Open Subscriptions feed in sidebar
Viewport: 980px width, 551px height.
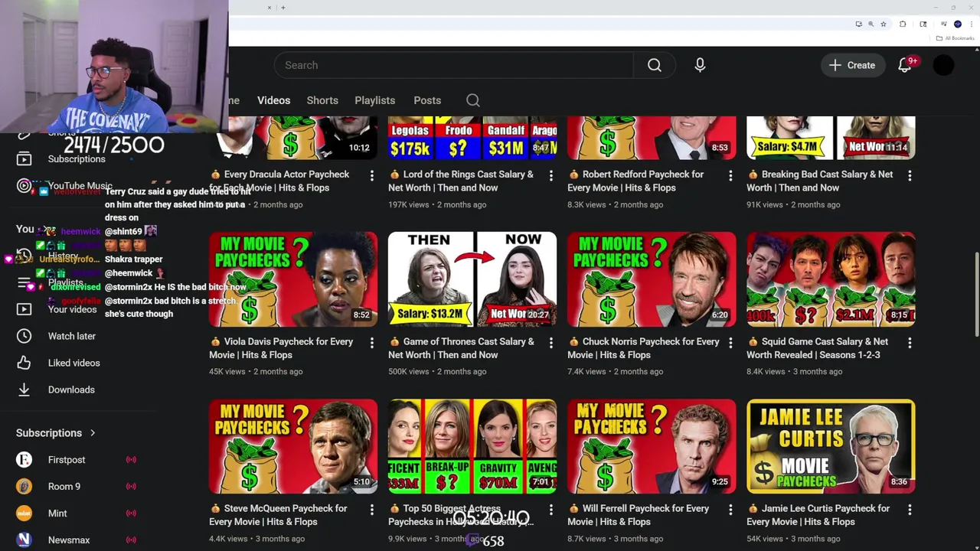(x=77, y=159)
